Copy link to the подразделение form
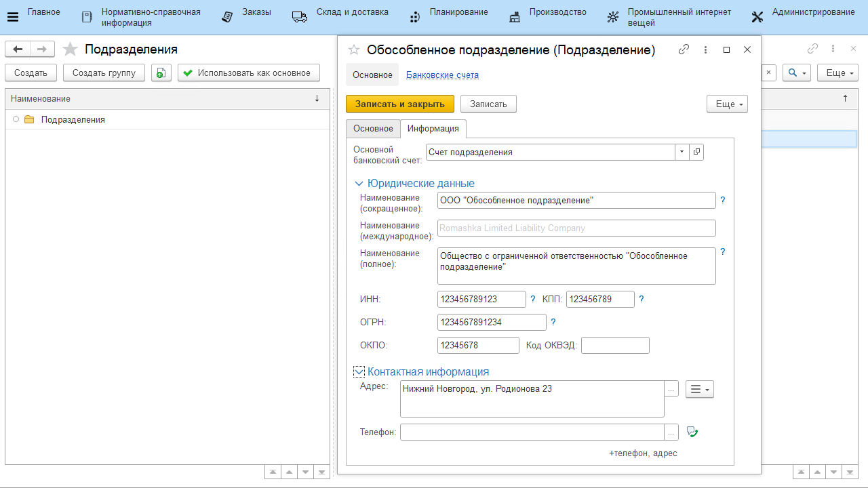The height and width of the screenshot is (488, 868). click(684, 49)
